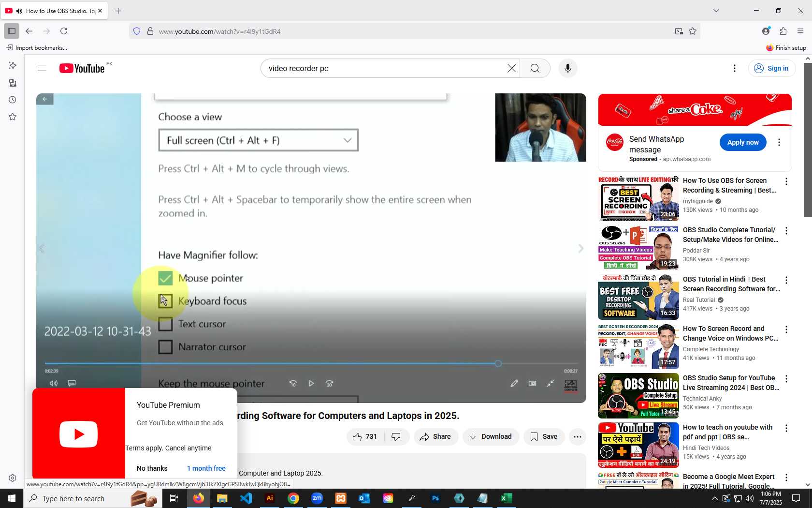
Task: Open How To Screen Record thumbnail
Action: pyautogui.click(x=638, y=346)
